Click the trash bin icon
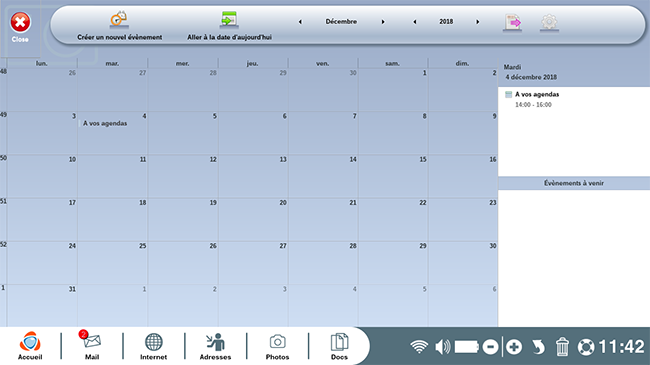Image resolution: width=650 pixels, height=365 pixels. [562, 346]
